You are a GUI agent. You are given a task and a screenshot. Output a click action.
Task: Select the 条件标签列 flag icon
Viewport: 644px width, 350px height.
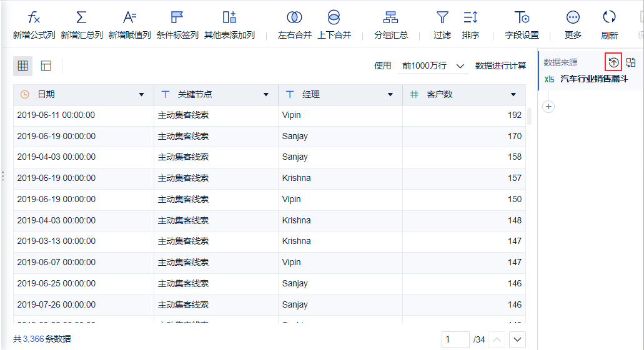click(177, 17)
